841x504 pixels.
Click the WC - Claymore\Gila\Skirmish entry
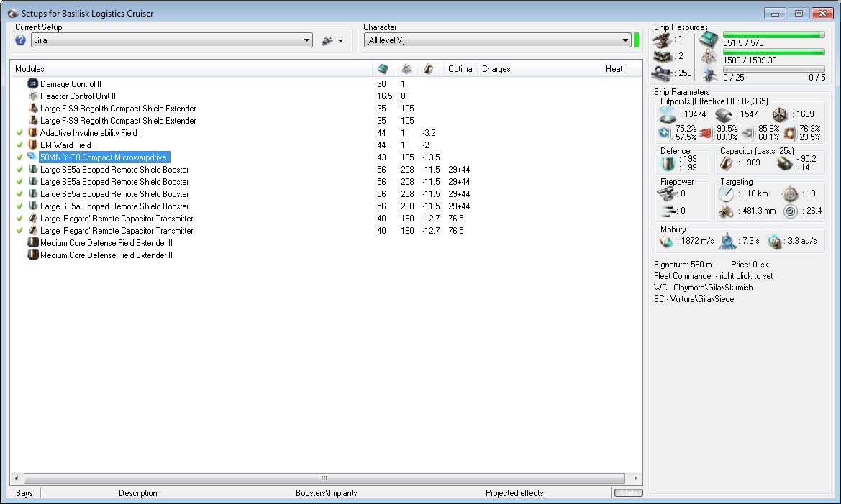coord(703,288)
